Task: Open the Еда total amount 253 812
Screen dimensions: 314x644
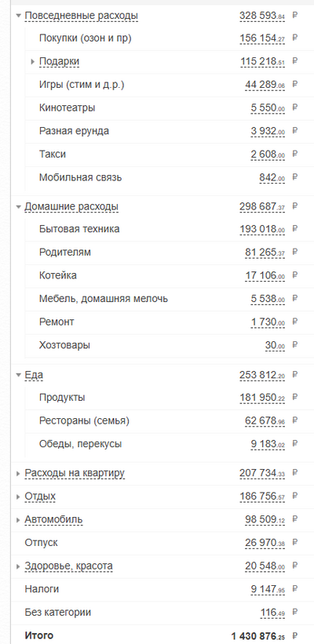Action: [x=262, y=375]
